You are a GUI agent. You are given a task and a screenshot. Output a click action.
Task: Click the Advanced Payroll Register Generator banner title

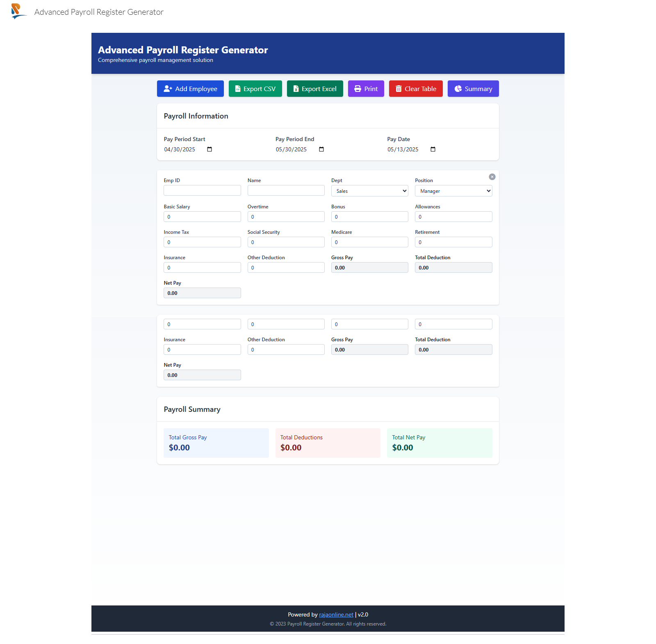pyautogui.click(x=183, y=50)
